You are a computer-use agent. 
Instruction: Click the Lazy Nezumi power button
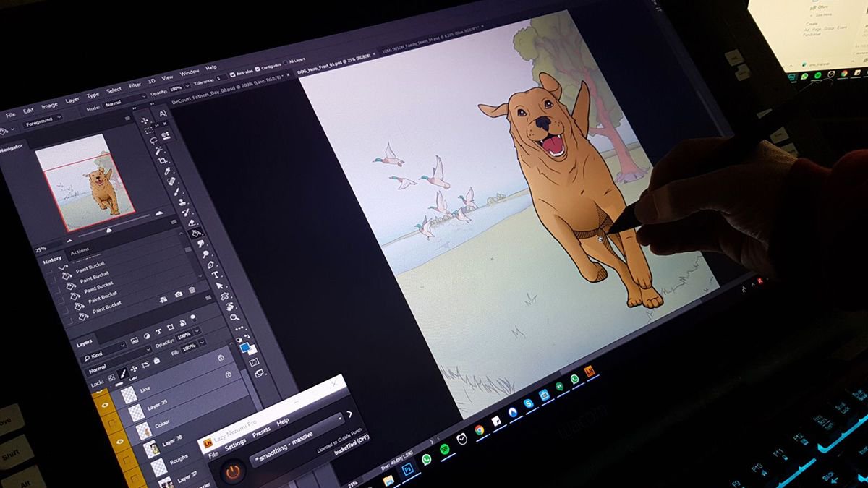coord(234,471)
